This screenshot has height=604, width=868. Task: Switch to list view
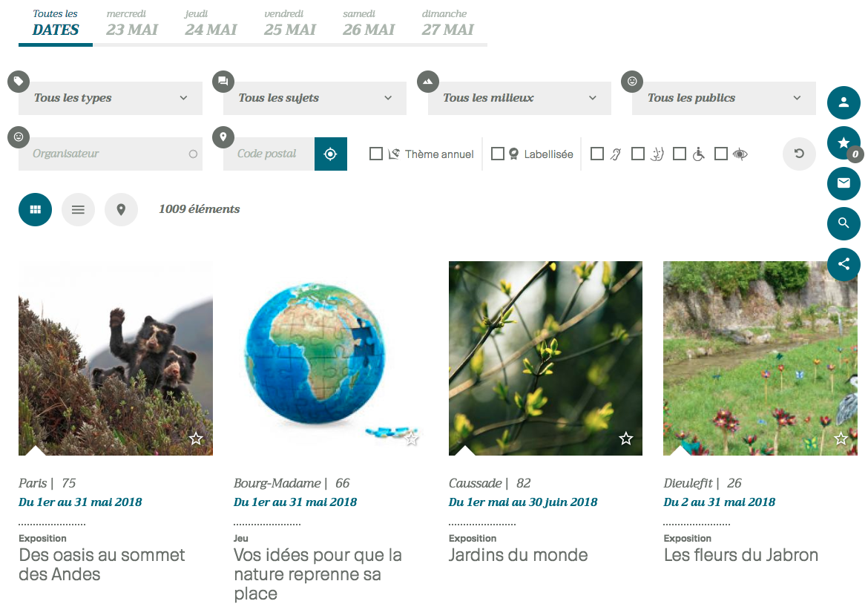(78, 209)
